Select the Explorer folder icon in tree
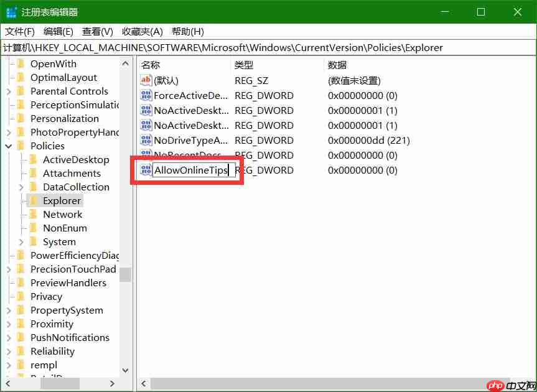This screenshot has height=392, width=537. click(x=35, y=200)
